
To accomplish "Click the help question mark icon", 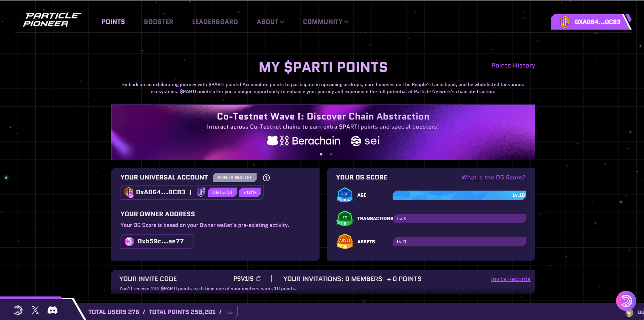I will click(266, 178).
